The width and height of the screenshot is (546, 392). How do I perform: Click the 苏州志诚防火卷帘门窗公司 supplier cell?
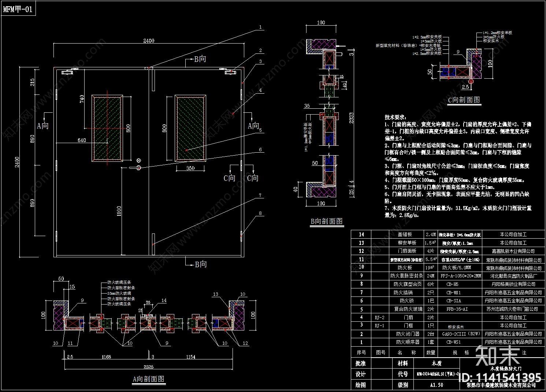tap(513, 309)
